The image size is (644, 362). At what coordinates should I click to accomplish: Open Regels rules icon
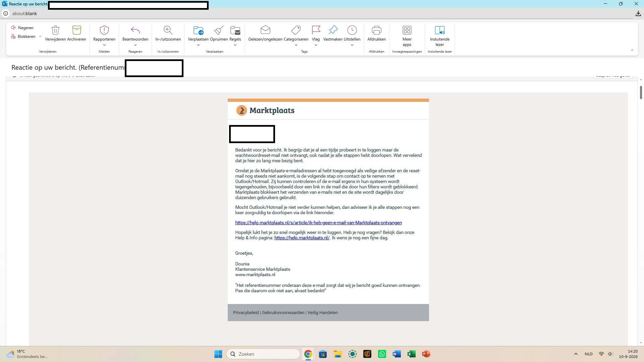click(x=235, y=30)
